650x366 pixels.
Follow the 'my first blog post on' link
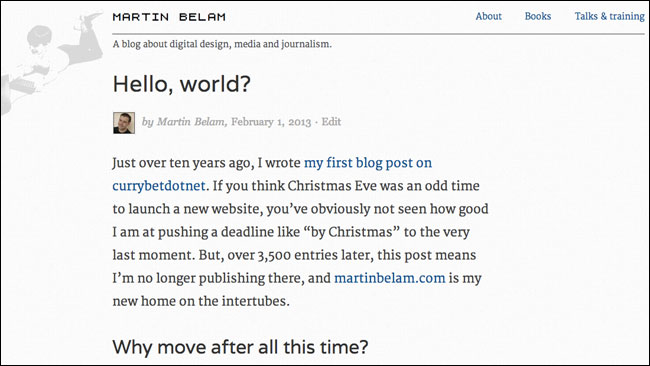(368, 163)
